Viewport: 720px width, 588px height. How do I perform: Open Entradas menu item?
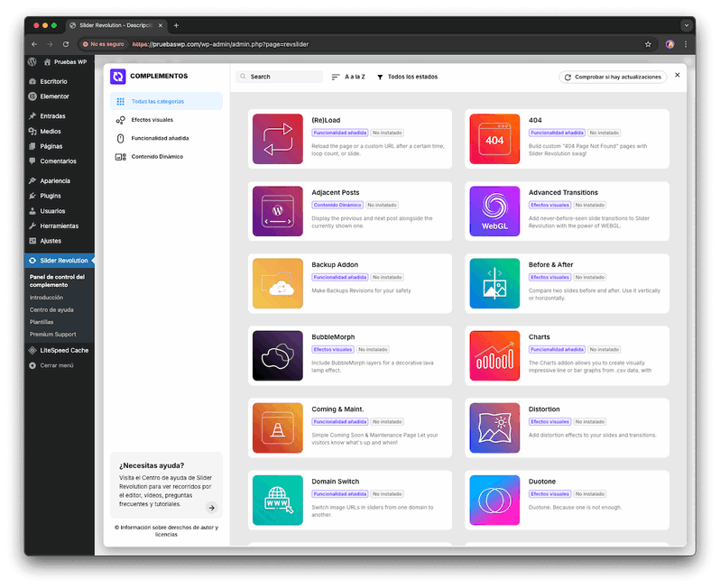[60, 116]
